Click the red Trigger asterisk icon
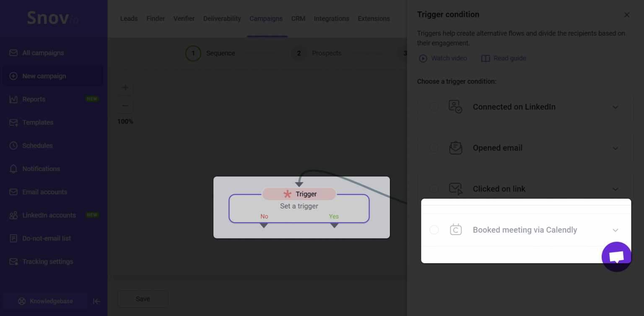 point(287,194)
